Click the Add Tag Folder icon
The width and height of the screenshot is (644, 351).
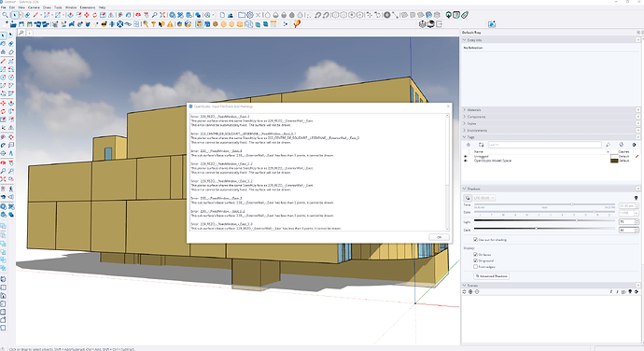click(482, 145)
